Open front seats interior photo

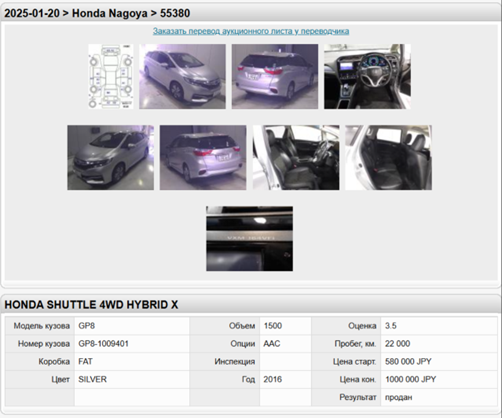point(296,158)
